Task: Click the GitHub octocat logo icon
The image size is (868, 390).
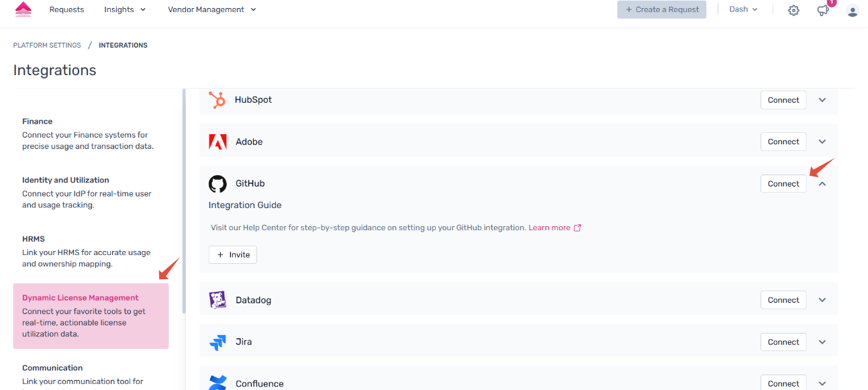Action: (218, 184)
